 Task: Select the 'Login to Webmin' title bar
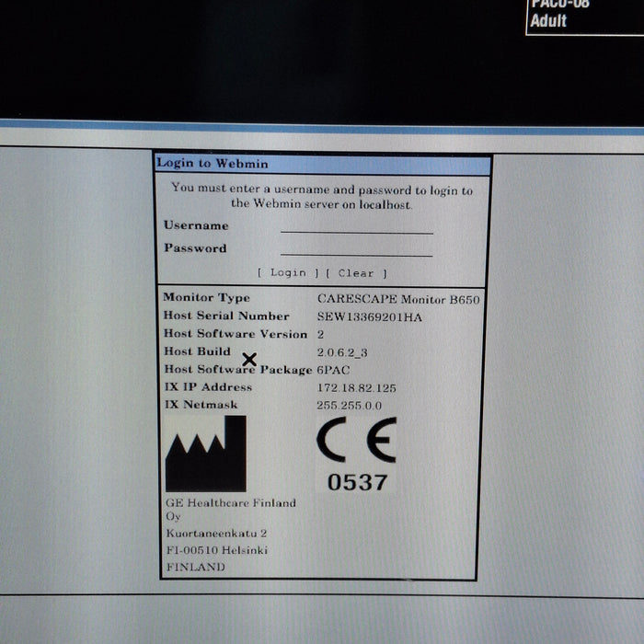click(322, 164)
